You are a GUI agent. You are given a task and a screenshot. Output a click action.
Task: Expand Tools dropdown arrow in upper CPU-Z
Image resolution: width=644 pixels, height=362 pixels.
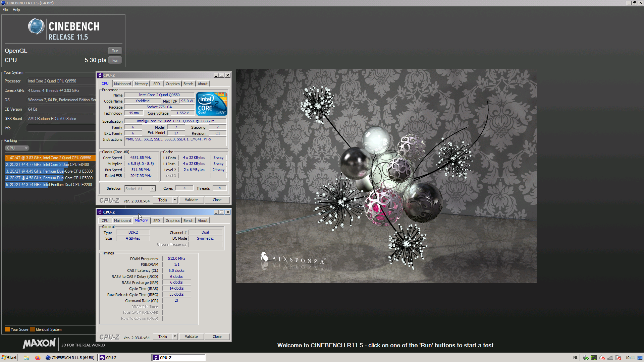[x=175, y=200]
